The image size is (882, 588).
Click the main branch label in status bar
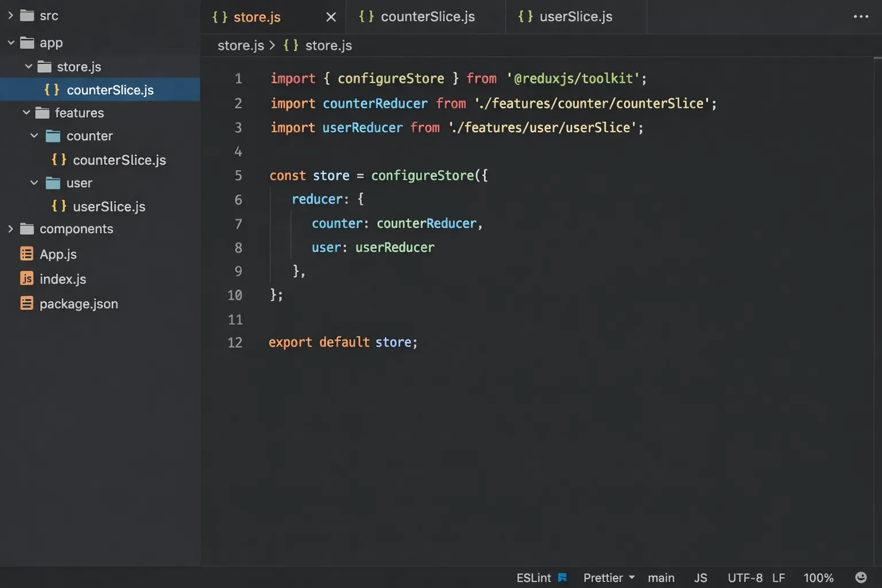661,578
